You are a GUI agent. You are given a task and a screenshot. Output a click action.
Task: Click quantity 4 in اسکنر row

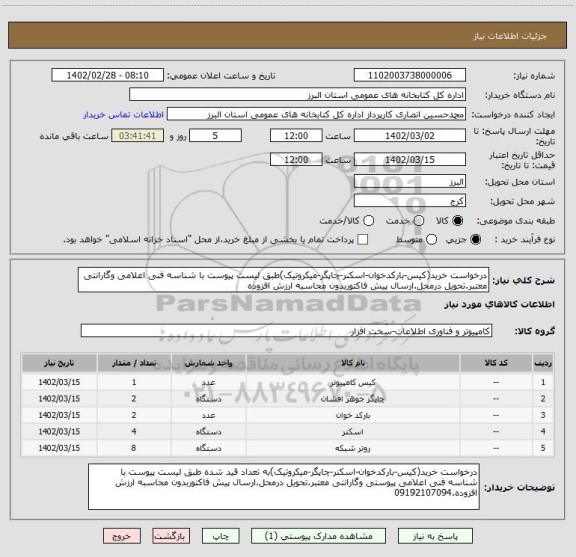pos(134,432)
